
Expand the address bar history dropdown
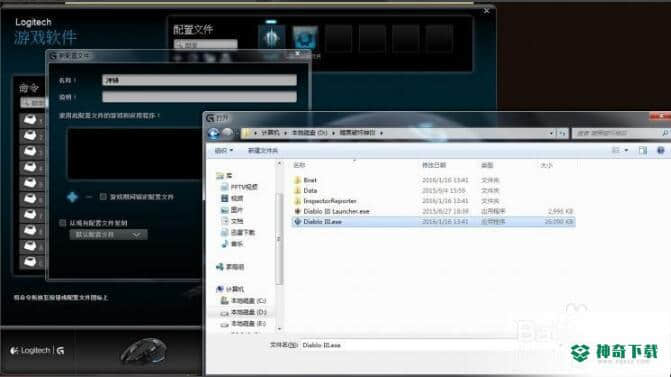[551, 134]
